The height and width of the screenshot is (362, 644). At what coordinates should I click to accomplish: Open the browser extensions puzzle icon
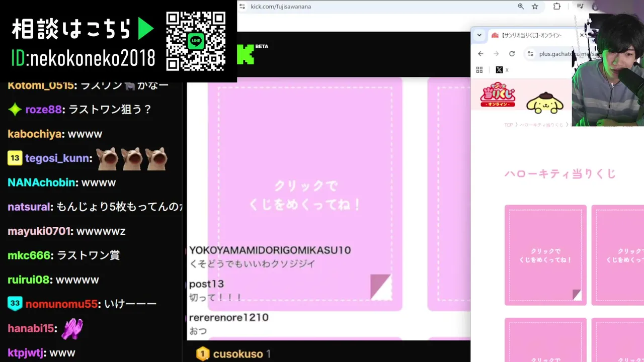coord(557,7)
